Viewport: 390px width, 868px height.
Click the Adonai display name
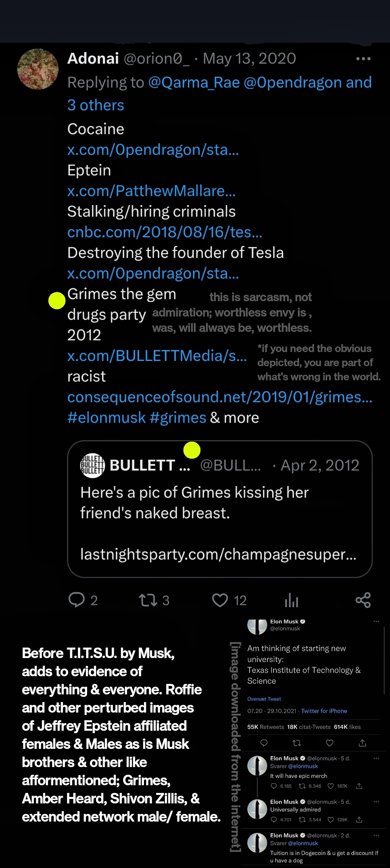[93, 59]
